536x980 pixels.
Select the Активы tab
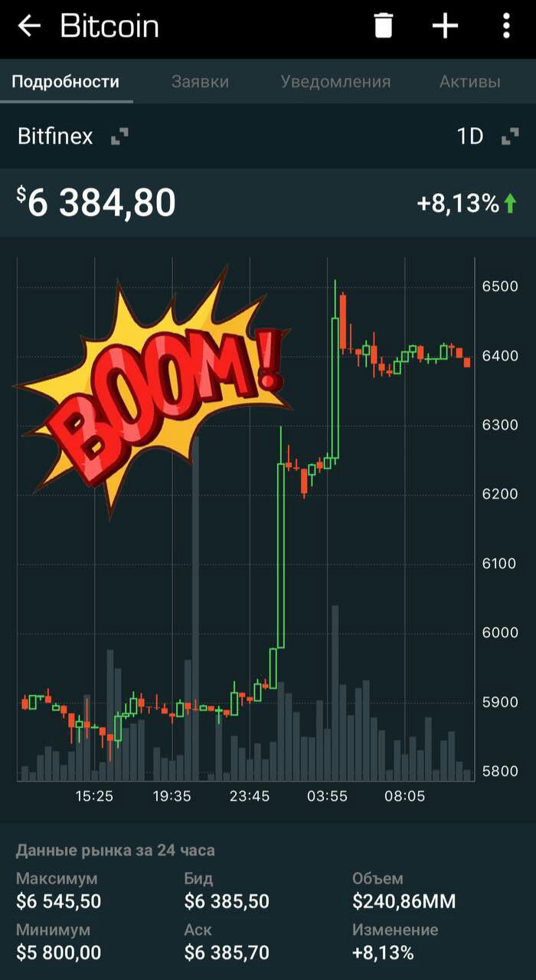[470, 82]
